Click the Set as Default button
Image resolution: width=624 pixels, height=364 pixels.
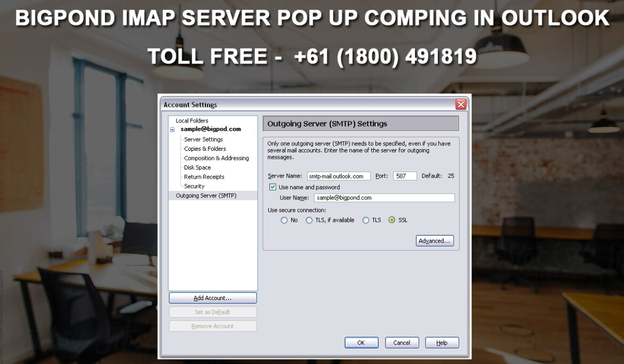(212, 312)
